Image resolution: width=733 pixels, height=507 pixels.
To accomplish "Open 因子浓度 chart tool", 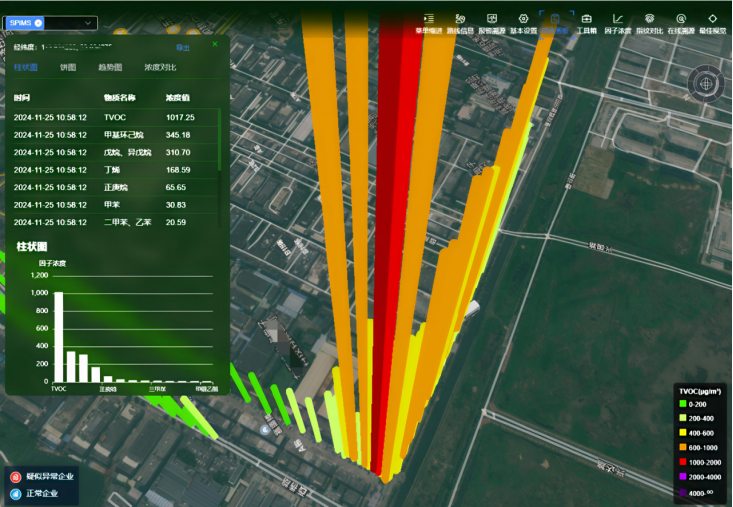I will coord(617,23).
